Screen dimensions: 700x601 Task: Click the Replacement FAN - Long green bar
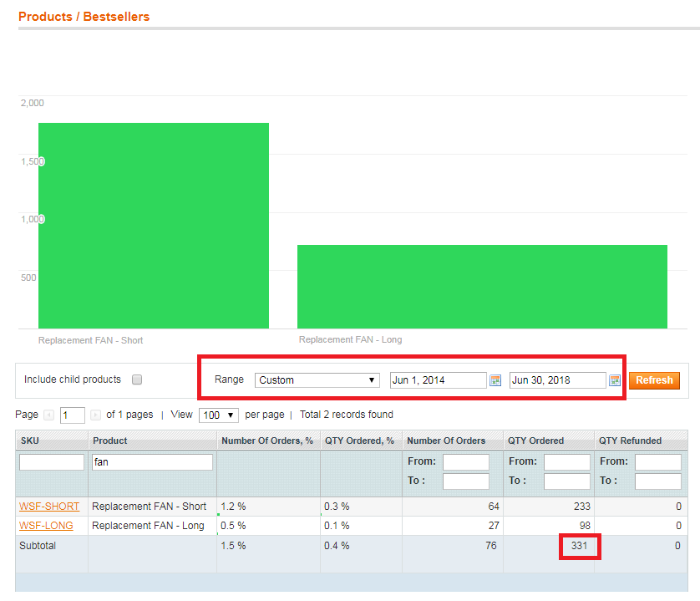482,287
